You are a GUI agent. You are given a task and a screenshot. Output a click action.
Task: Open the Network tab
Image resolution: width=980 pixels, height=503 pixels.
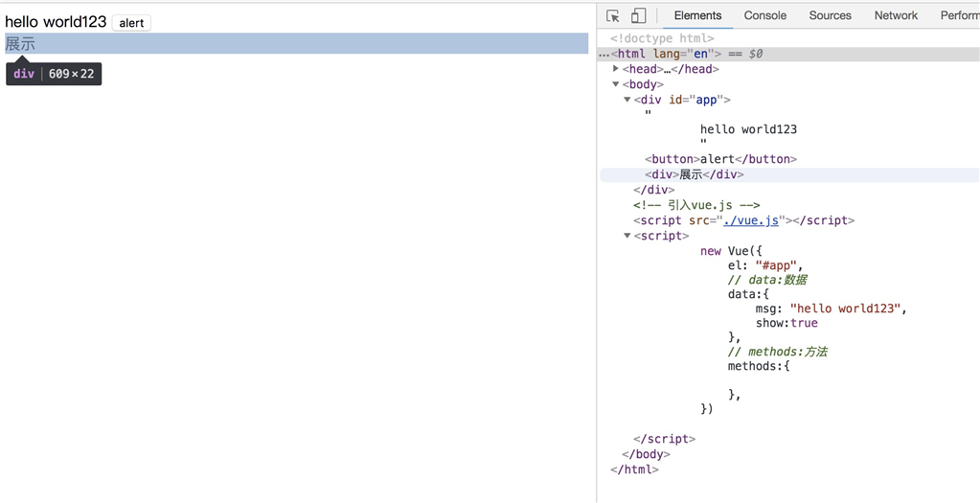pos(896,15)
